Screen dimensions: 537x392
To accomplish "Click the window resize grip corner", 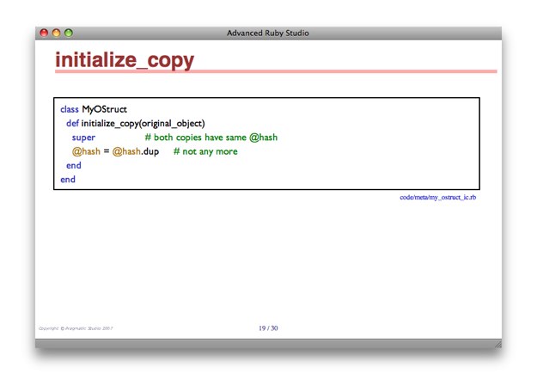I will 497,343.
